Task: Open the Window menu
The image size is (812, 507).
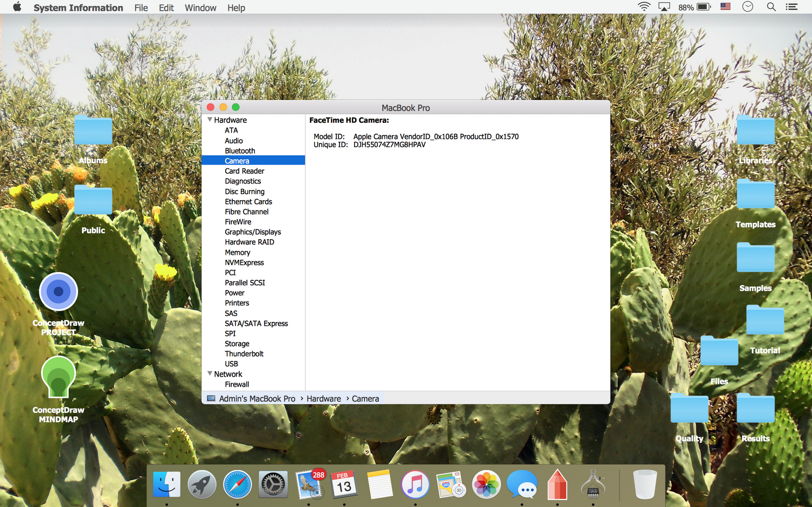Action: click(x=200, y=8)
